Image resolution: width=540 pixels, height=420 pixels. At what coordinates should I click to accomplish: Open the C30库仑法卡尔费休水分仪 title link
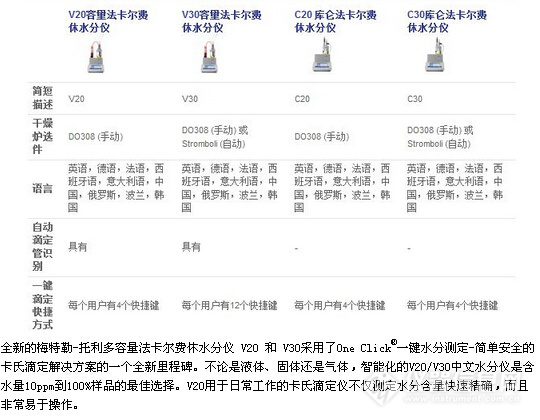pyautogui.click(x=447, y=21)
